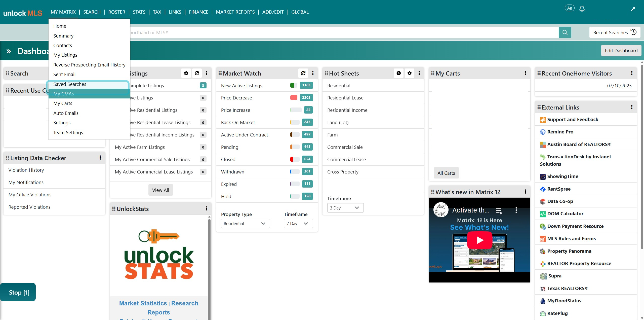Image resolution: width=644 pixels, height=320 pixels.
Task: Open Recent Searches
Action: coord(615,32)
